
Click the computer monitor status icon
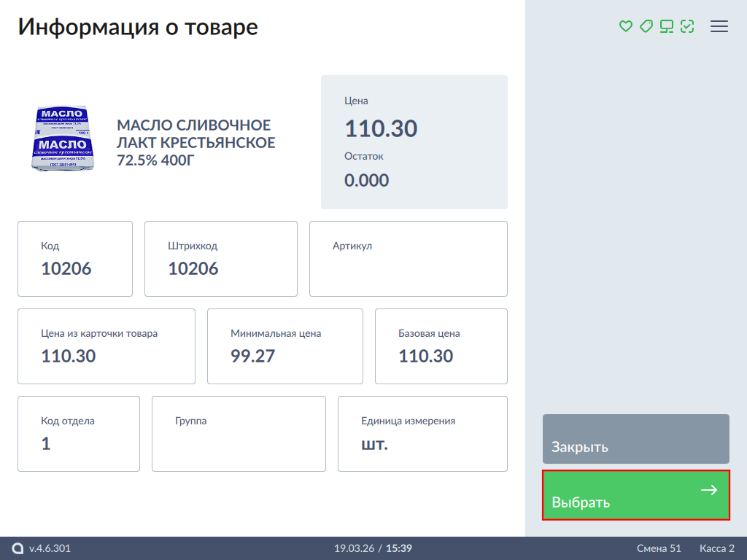pos(666,26)
